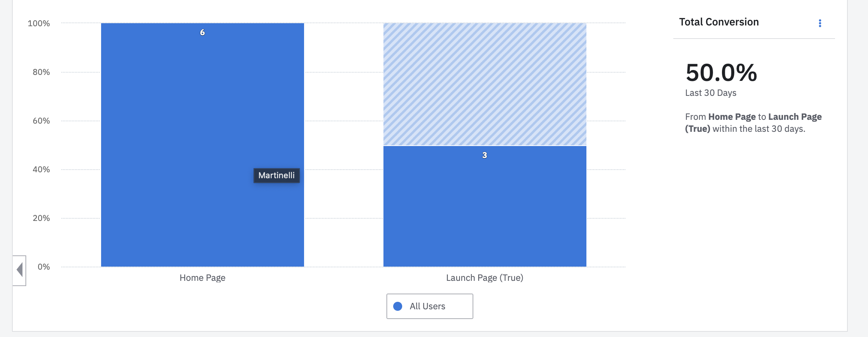
Task: Click Launch Page (True) in the description text
Action: pos(794,116)
